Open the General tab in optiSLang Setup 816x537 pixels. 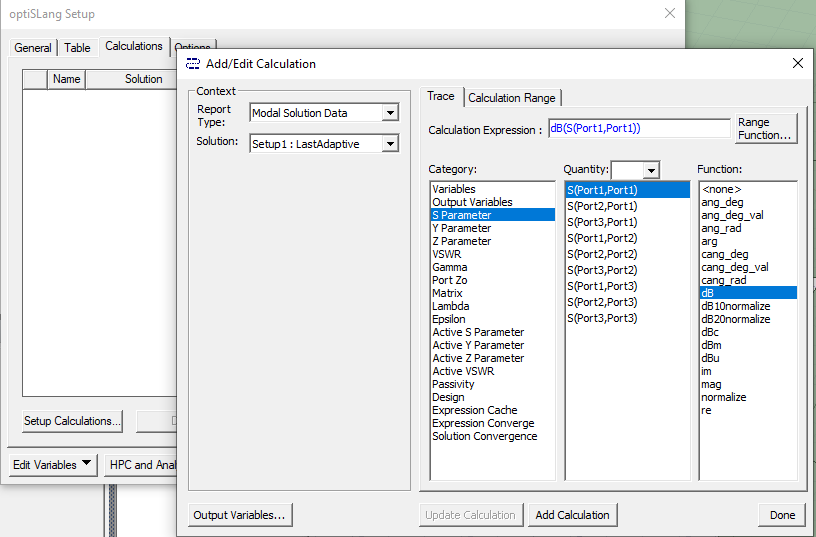33,48
